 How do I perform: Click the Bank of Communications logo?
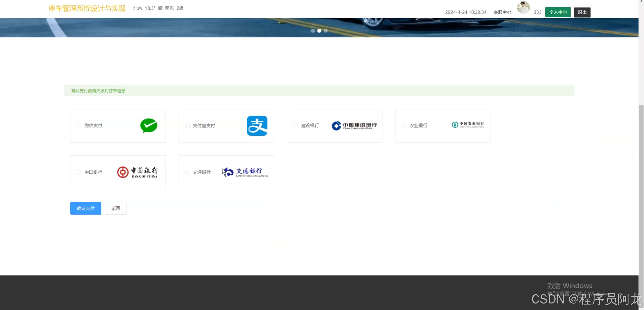click(245, 172)
